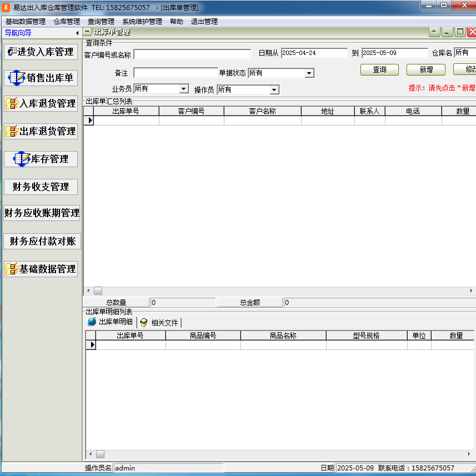Open 销售出库单 sidebar button
Image resolution: width=476 pixels, height=476 pixels.
pos(41,78)
